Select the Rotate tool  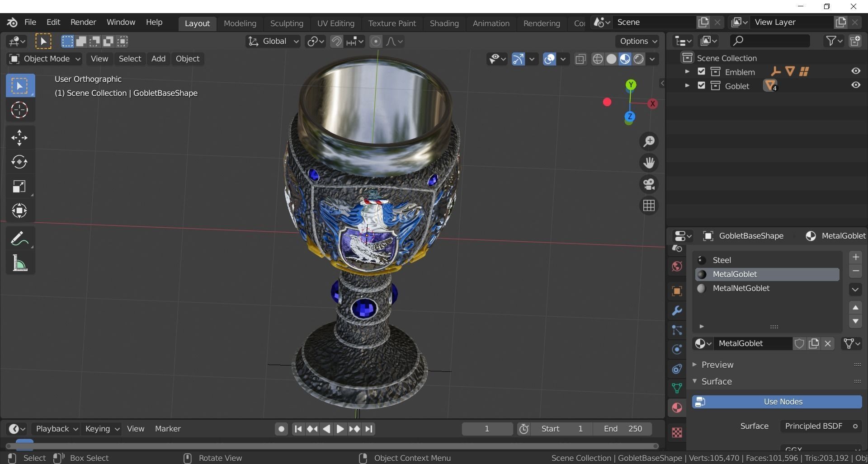[19, 162]
